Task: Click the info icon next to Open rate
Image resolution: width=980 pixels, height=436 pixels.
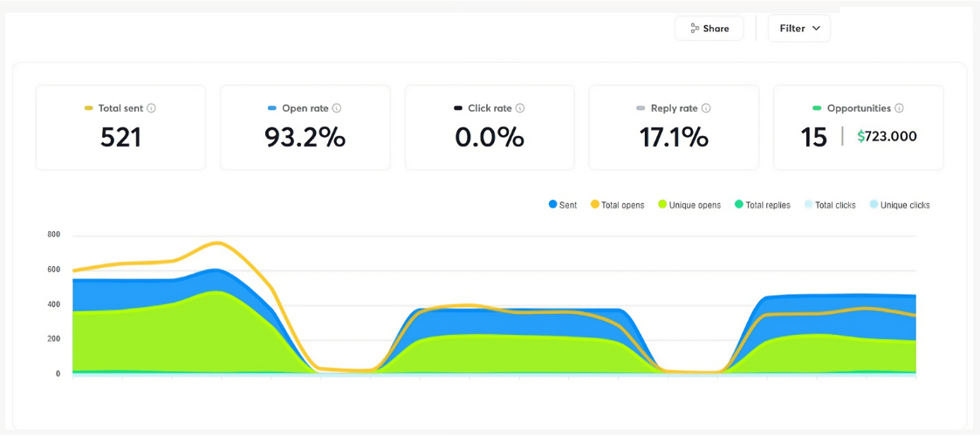Action: pos(337,108)
